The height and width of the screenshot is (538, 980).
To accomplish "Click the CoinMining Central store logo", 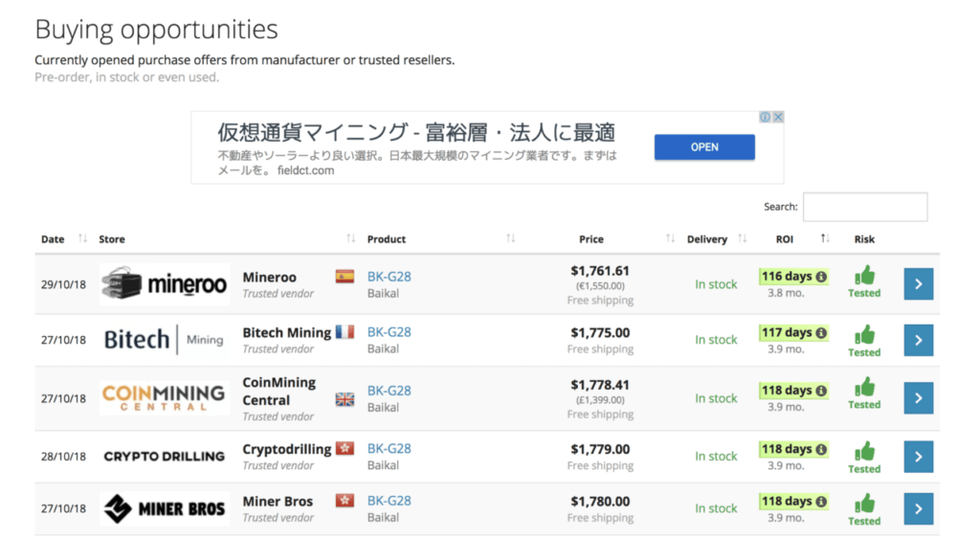I will (165, 398).
